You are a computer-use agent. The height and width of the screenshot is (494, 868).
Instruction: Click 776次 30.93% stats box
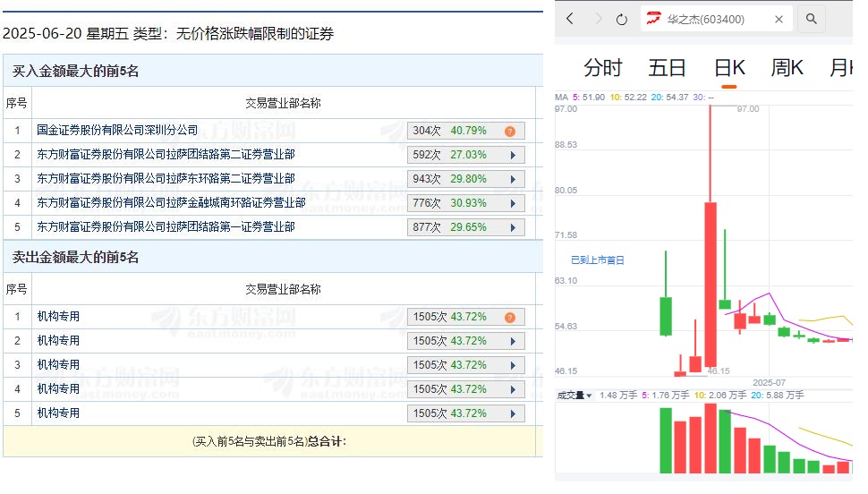coord(465,203)
